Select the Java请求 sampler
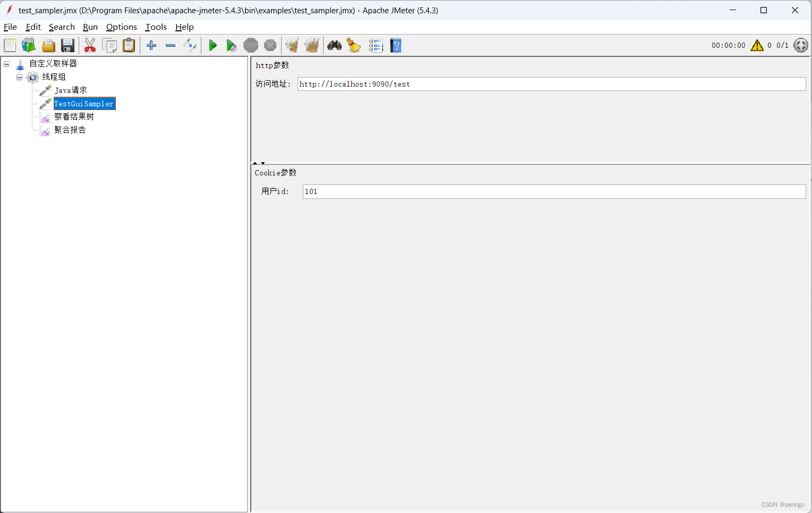 coord(71,90)
